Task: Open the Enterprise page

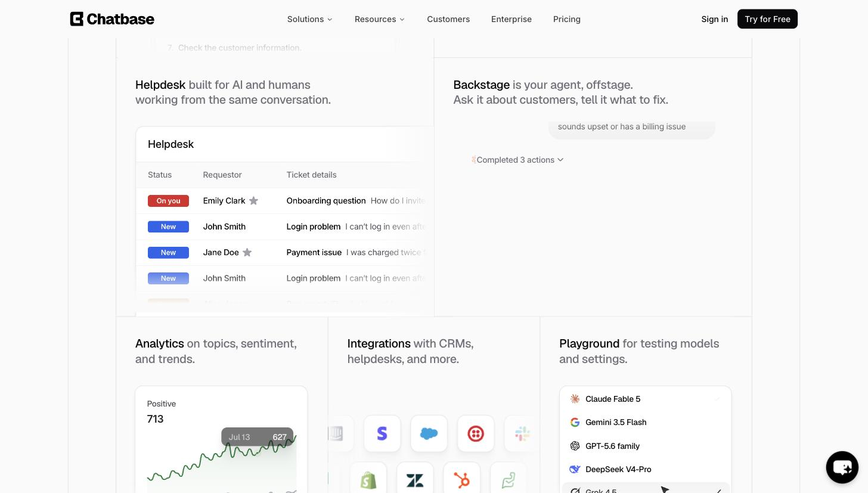Action: tap(511, 19)
